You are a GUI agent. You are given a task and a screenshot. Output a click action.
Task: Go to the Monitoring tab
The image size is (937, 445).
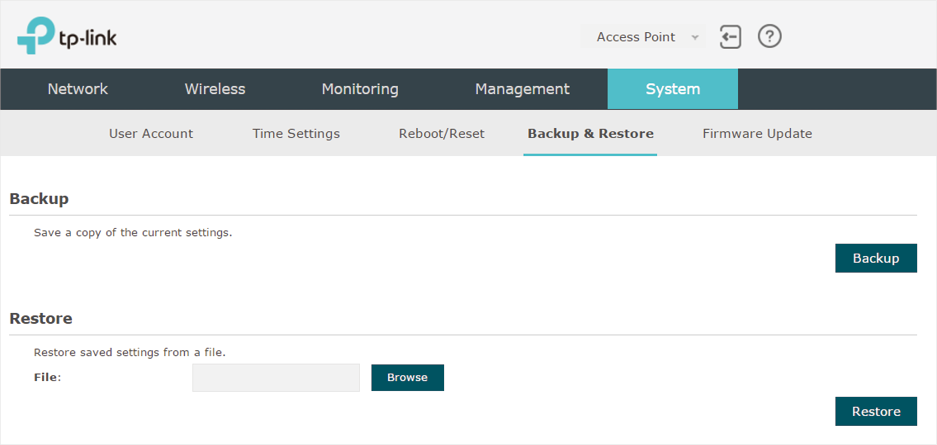[x=360, y=89]
